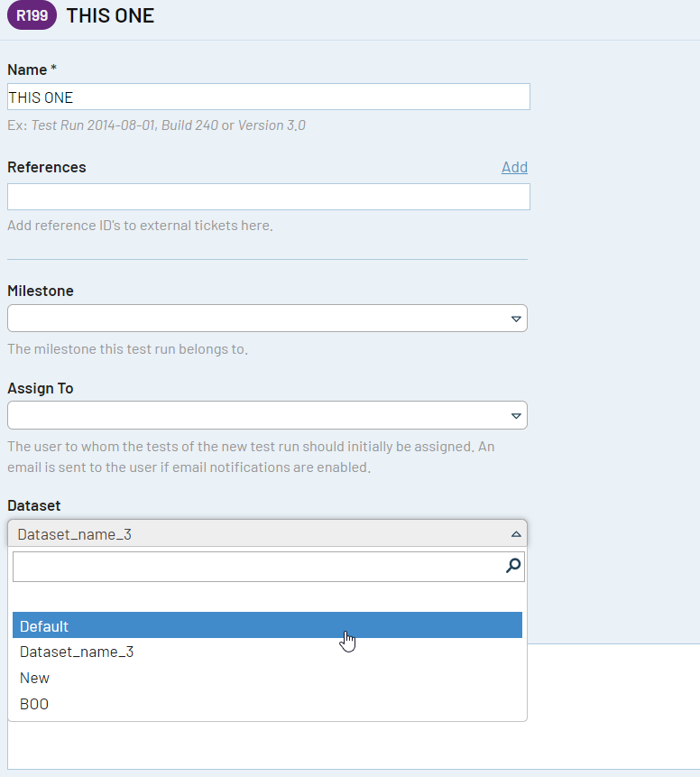The height and width of the screenshot is (777, 700).
Task: Pick the BOO dataset option
Action: (x=267, y=704)
